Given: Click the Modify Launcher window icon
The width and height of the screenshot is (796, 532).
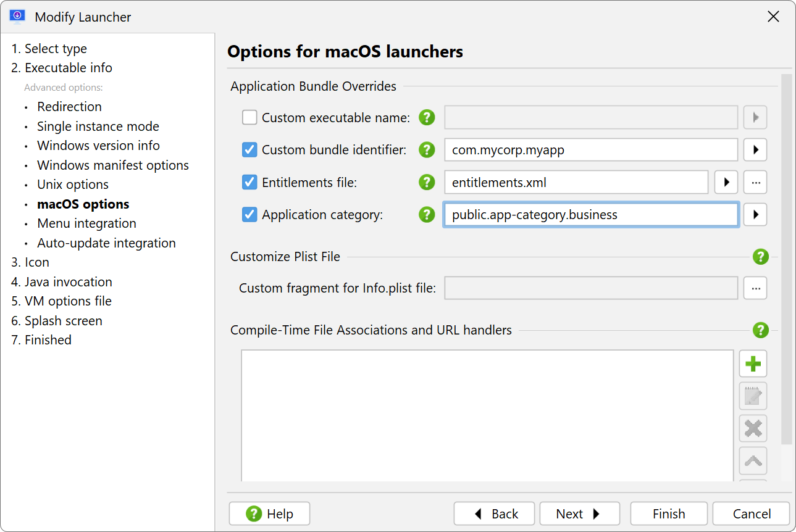Looking at the screenshot, I should (x=17, y=17).
